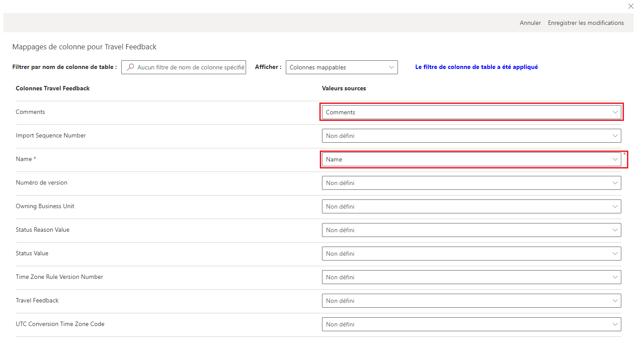Click chevron on Import Sequence Number dropdown

click(x=615, y=136)
